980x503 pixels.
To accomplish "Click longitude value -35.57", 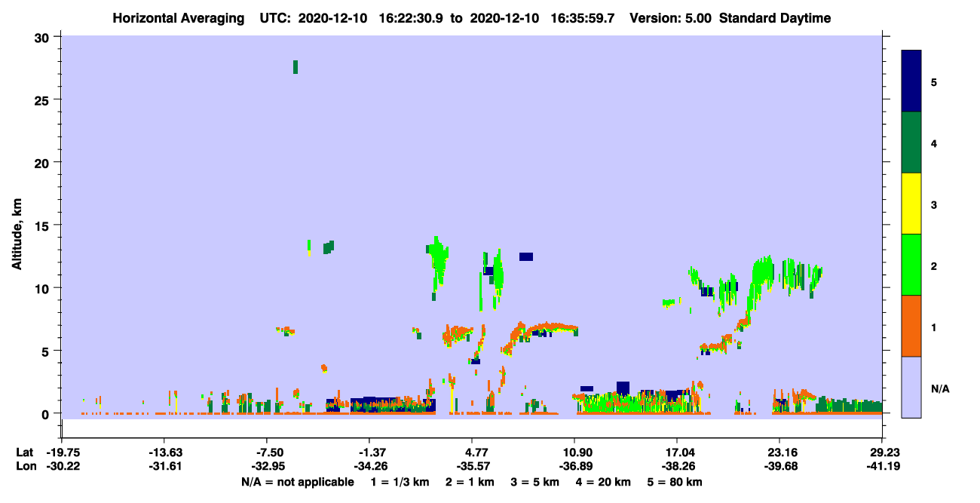I will [472, 466].
